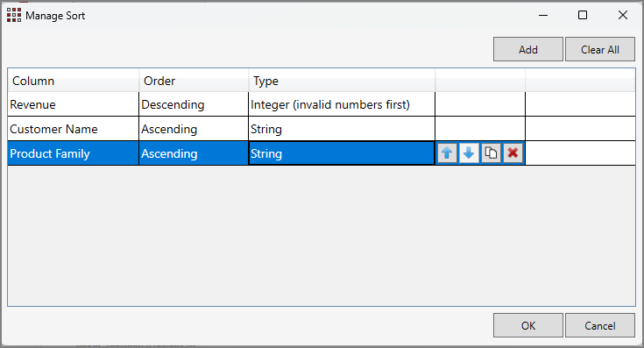This screenshot has height=348, width=644.
Task: Click the Column header
Action: [x=73, y=81]
